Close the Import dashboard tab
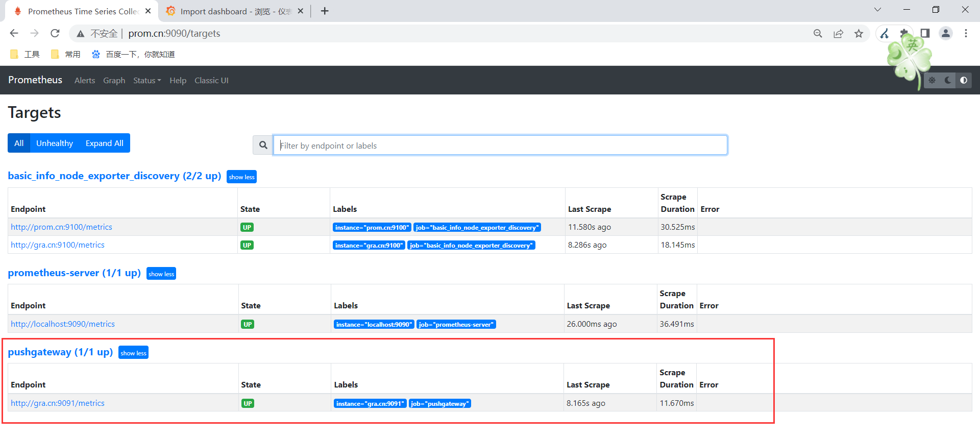 (301, 11)
